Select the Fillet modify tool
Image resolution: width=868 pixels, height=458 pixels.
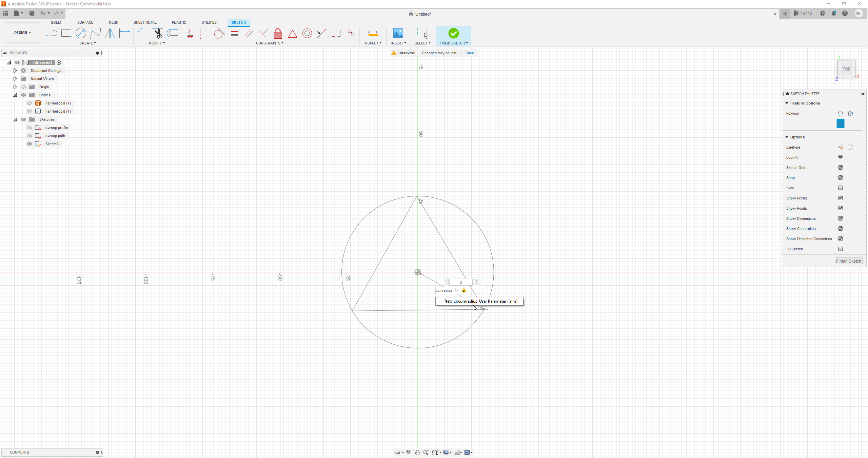click(143, 33)
